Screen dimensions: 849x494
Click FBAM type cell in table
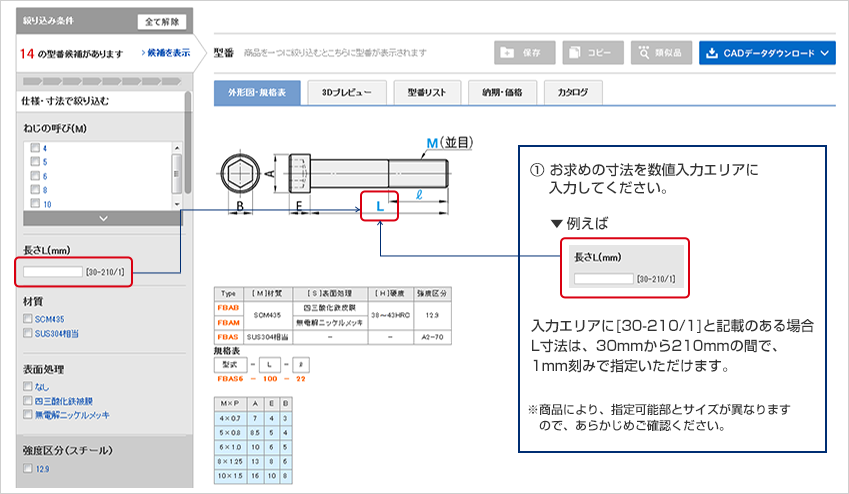[x=228, y=322]
